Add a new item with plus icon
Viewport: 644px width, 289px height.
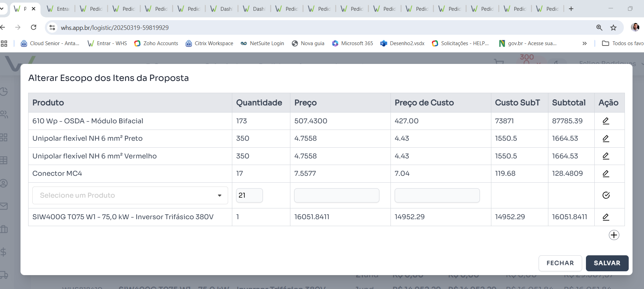[x=614, y=235]
